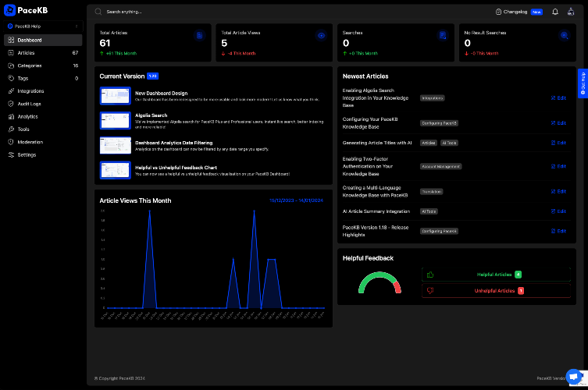Screen dimensions: 588x390
Task: Edit Configuring Your PaceKB Knowledge Base
Action: click(558, 123)
